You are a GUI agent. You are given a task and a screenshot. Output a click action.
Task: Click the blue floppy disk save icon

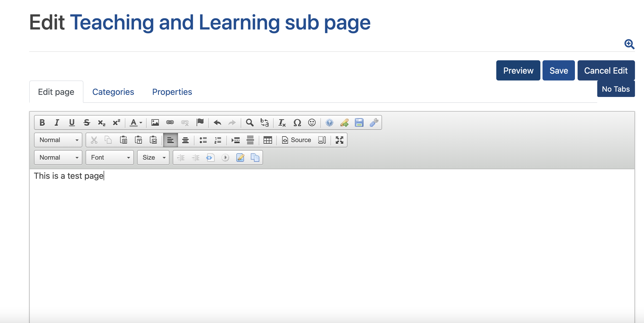(x=359, y=122)
